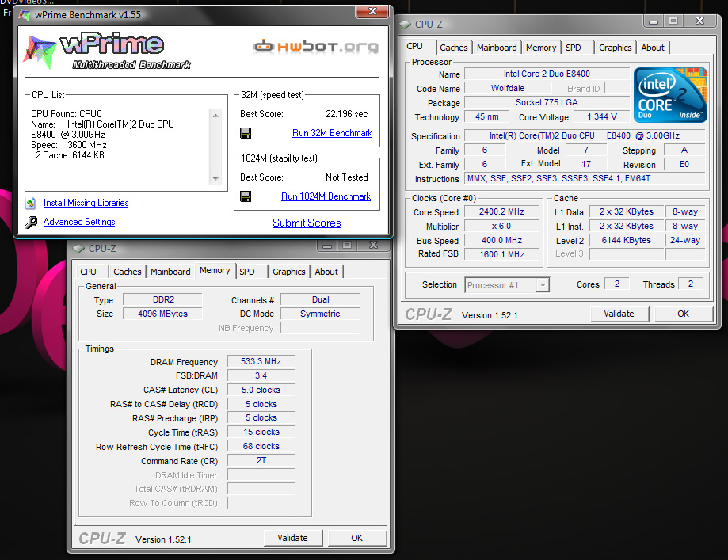Click the Instructions field listing MMX, SSE
The height and width of the screenshot is (560, 728).
(585, 178)
